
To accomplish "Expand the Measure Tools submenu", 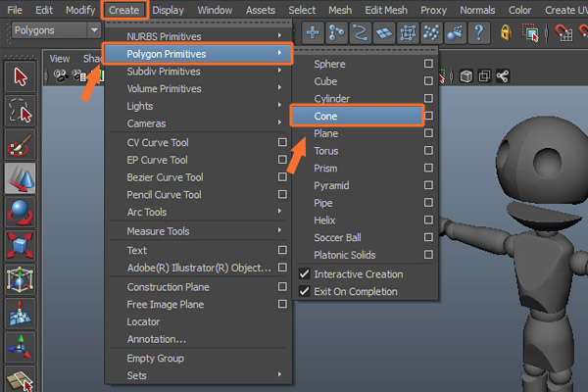I will click(198, 231).
